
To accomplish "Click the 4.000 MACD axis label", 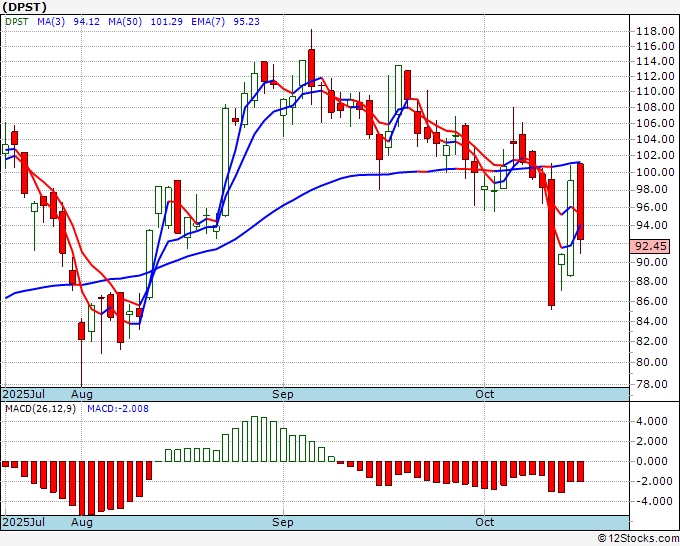I will pos(652,421).
